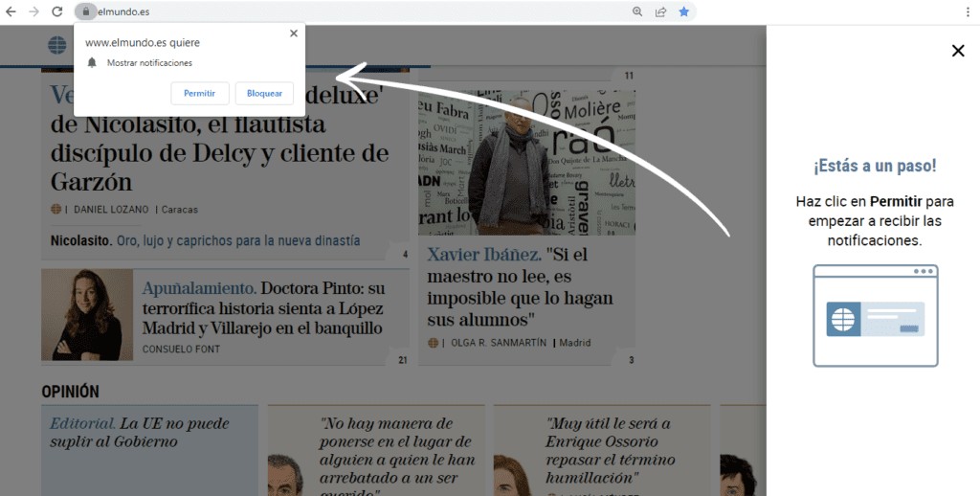Viewport: 980px width, 496px height.
Task: Close the '¡Estás a un paso!' side panel
Action: tap(958, 51)
